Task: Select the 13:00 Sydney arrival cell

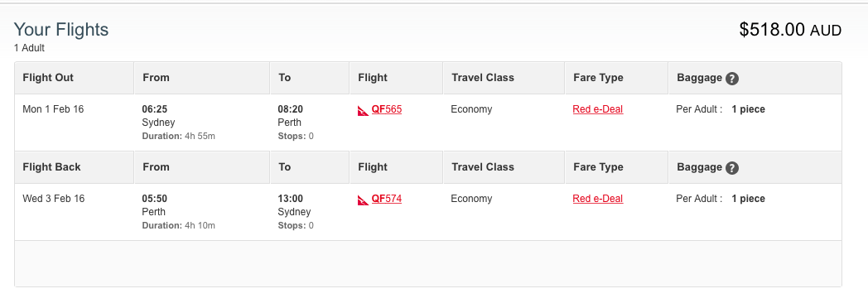Action: click(310, 212)
